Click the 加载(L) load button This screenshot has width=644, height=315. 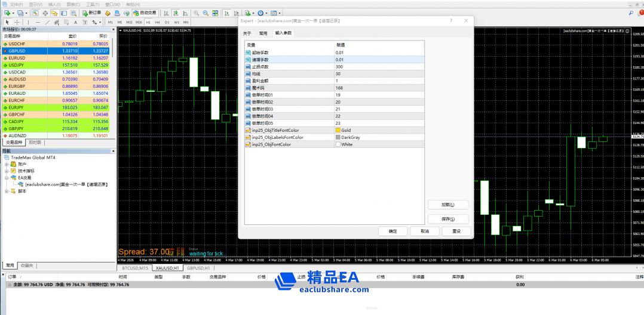coord(448,205)
